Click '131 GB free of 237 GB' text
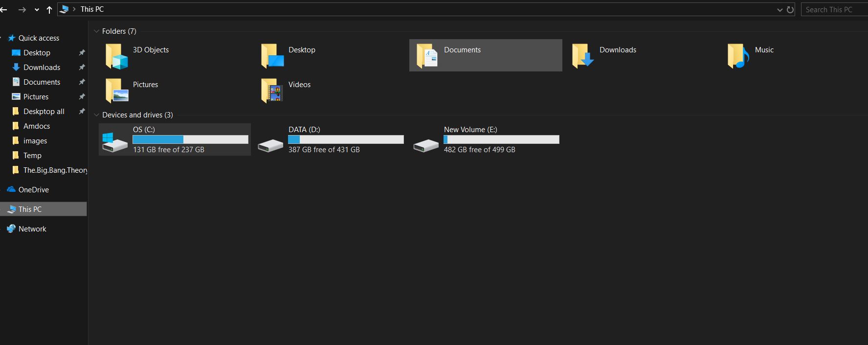868x345 pixels. click(169, 150)
